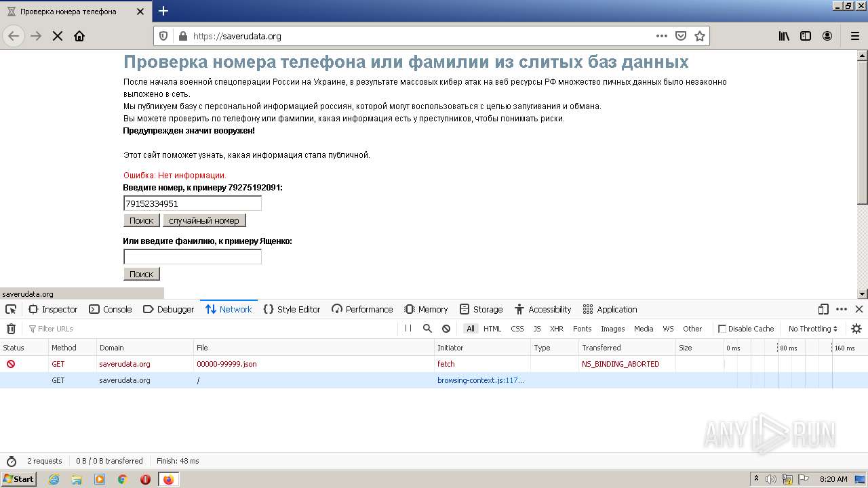The height and width of the screenshot is (488, 868).
Task: Open browsing-context.js initiator link
Action: point(480,380)
